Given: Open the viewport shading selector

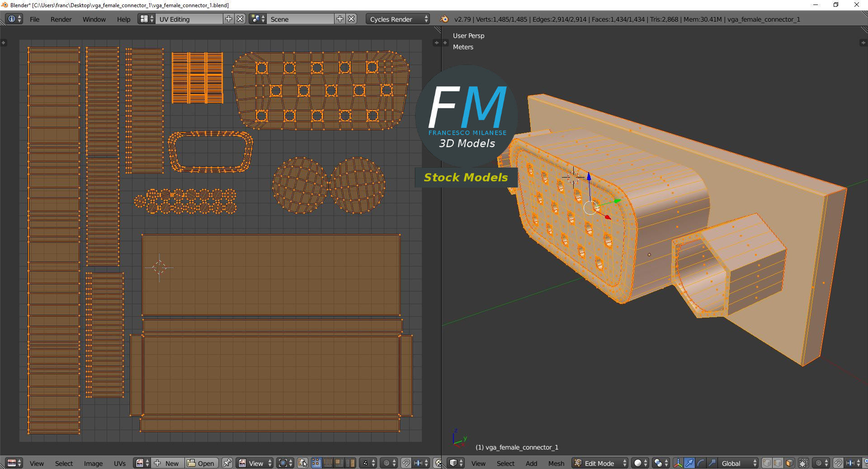Looking at the screenshot, I should pyautogui.click(x=640, y=463).
